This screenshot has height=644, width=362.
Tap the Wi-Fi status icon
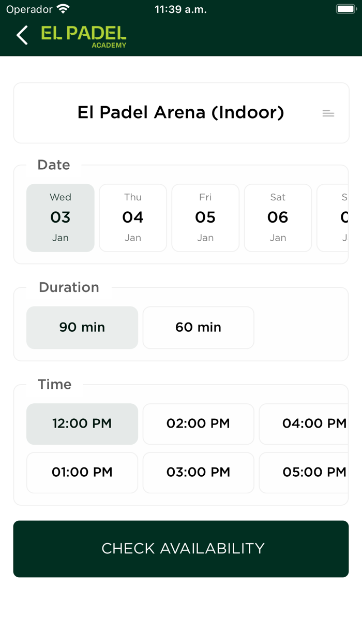click(63, 9)
